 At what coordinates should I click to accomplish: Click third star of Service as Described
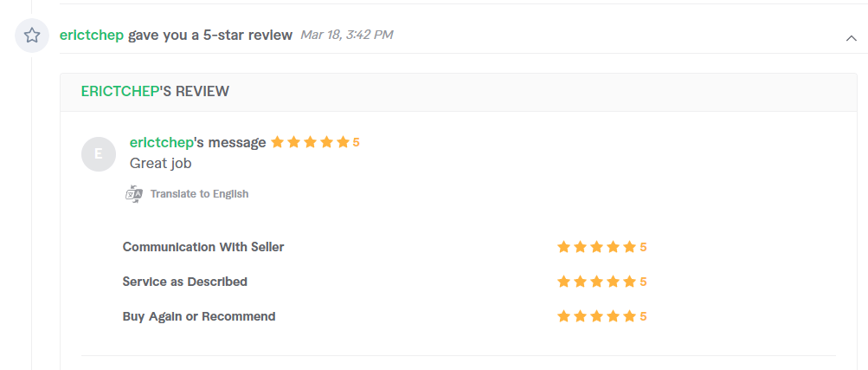(597, 282)
